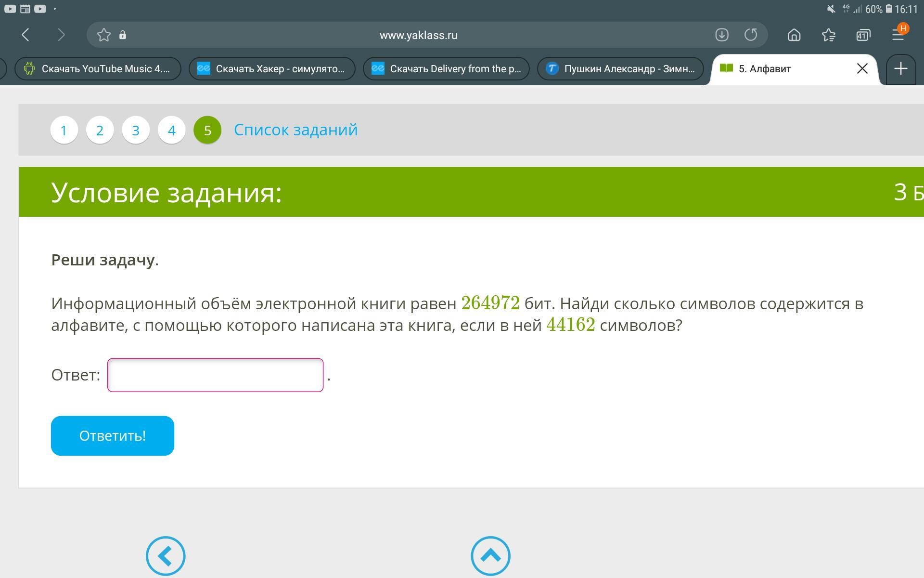Switch to the 'Скачать YouTube Music' tab
Viewport: 924px width, 578px height.
[98, 69]
